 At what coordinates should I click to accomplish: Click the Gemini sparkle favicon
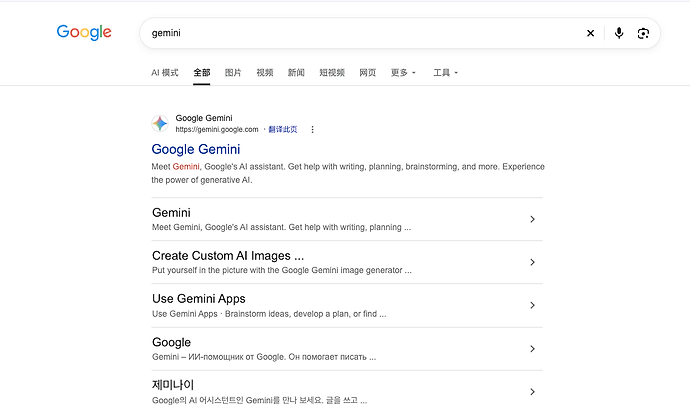160,123
